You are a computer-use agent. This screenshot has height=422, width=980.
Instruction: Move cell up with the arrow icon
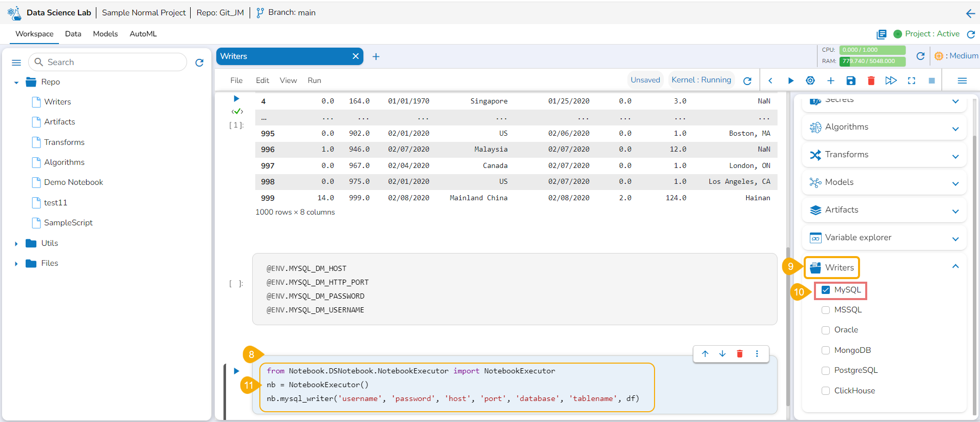point(705,354)
